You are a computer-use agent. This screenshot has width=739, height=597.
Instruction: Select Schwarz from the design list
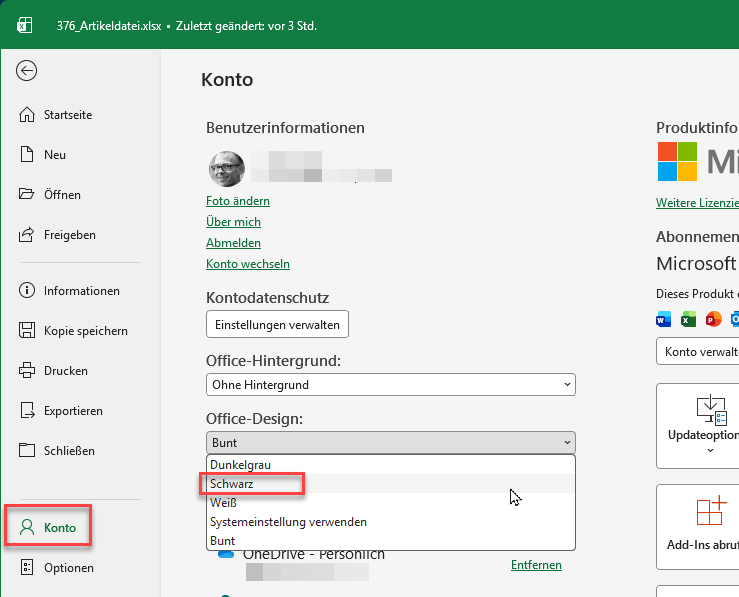pos(232,484)
